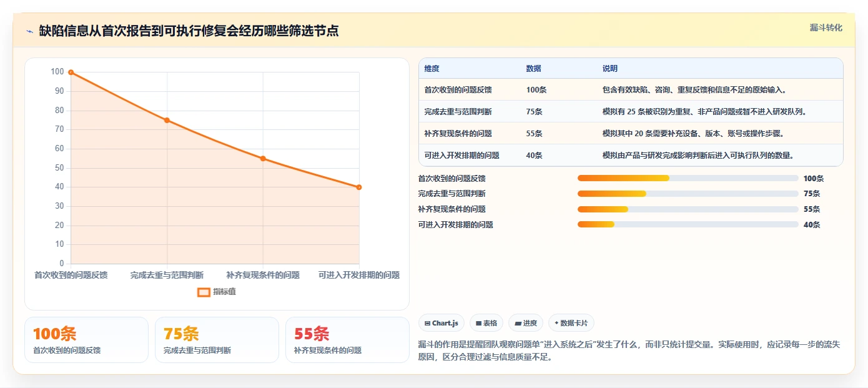Click the y-axis value 50
Image resolution: width=868 pixels, height=388 pixels.
60,168
